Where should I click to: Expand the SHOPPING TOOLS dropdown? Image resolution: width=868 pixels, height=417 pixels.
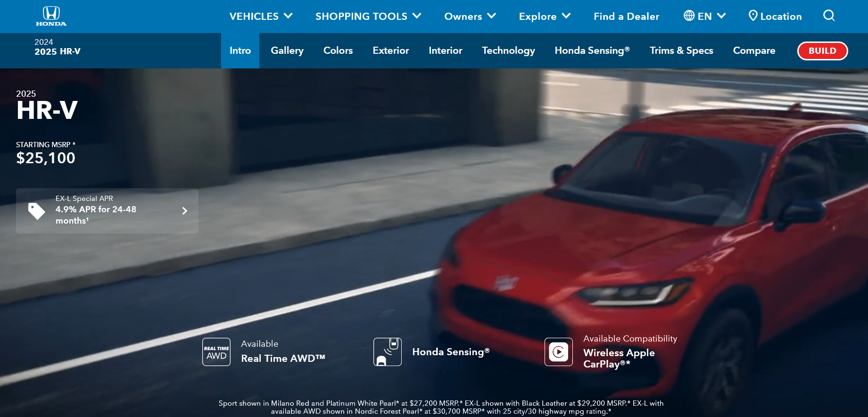tap(368, 16)
